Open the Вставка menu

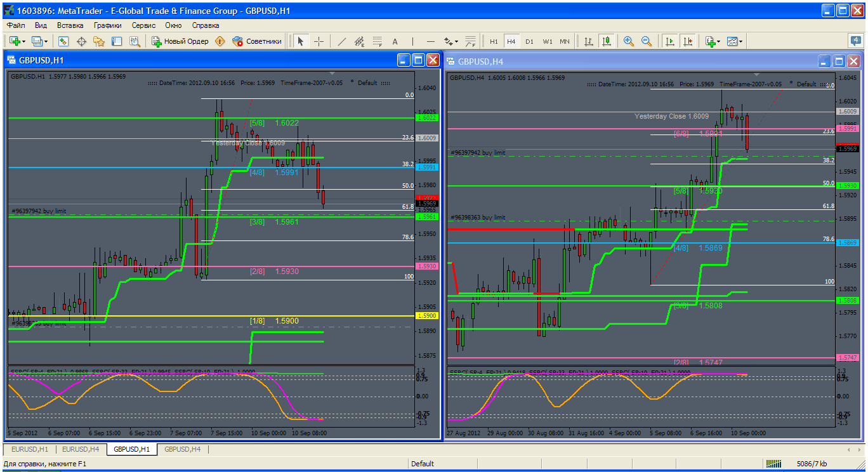coord(70,25)
